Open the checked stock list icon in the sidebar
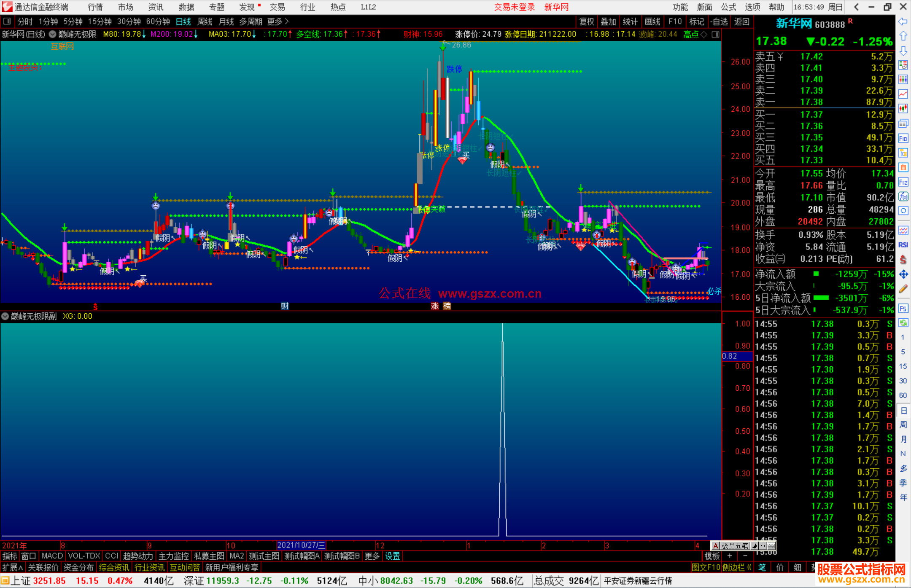Image resolution: width=911 pixels, height=588 pixels. [x=903, y=65]
